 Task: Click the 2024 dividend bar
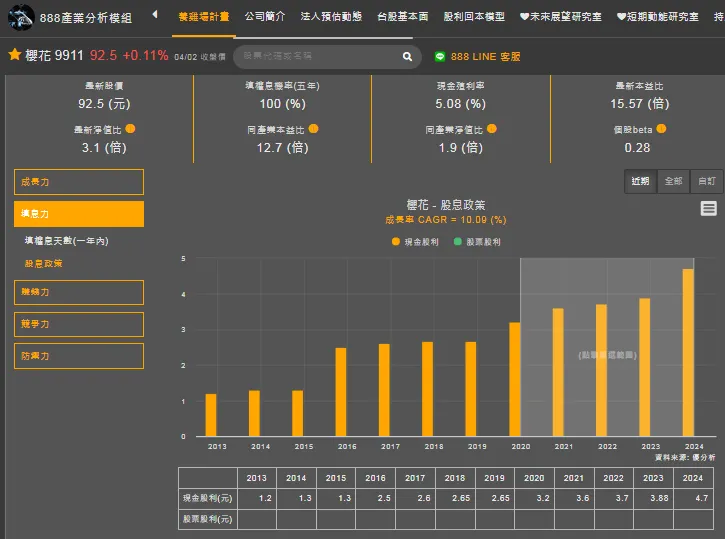tap(688, 353)
